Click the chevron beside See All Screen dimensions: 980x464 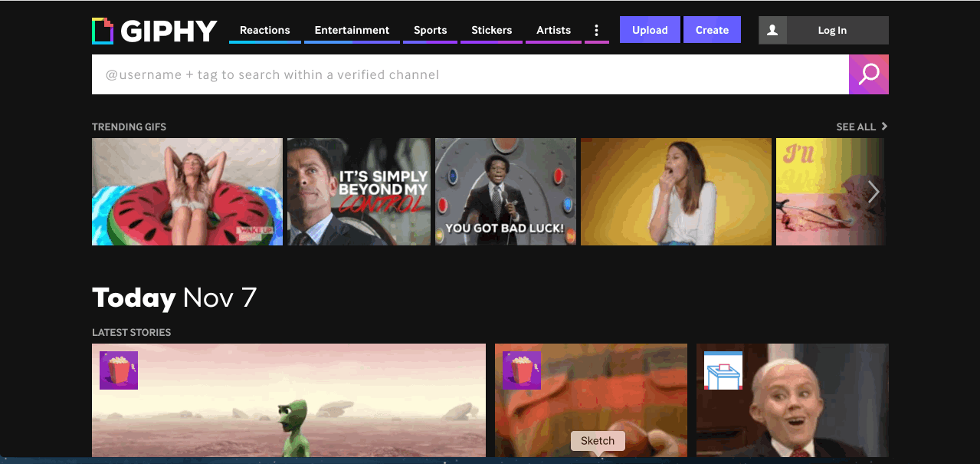click(884, 127)
